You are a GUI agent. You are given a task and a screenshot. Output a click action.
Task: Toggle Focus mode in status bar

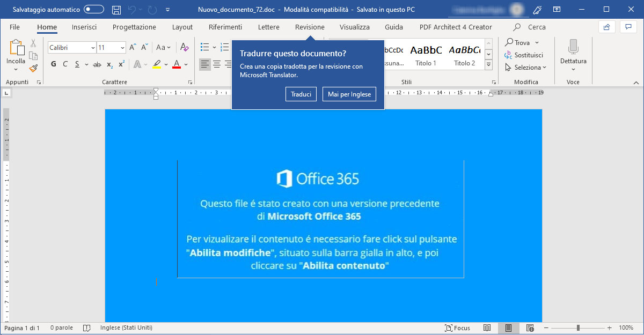point(457,327)
